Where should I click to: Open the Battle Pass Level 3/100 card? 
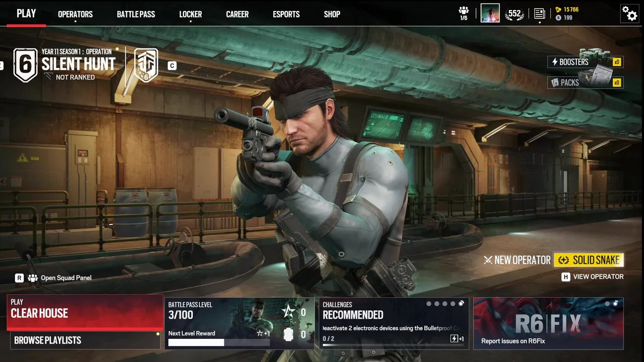pyautogui.click(x=239, y=323)
